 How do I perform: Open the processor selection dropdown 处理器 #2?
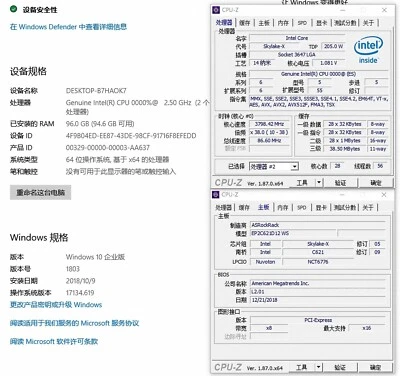[x=274, y=166]
